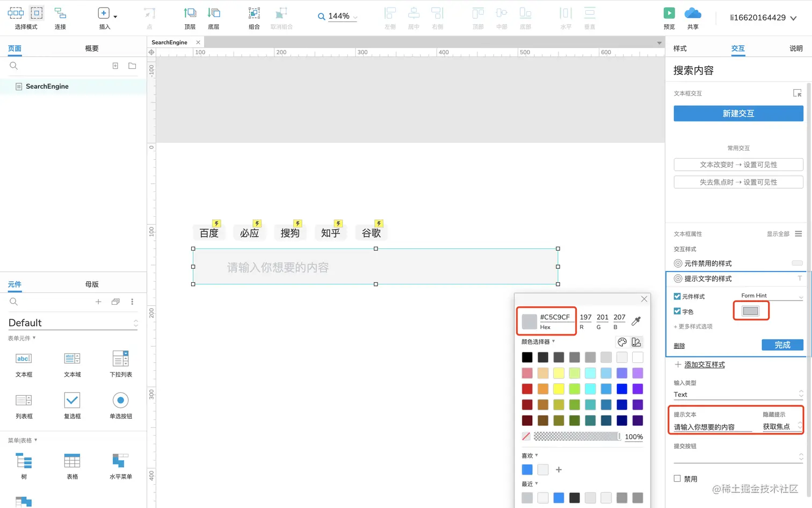This screenshot has width=812, height=508.
Task: Pick color with eyedropper tool
Action: (x=636, y=321)
